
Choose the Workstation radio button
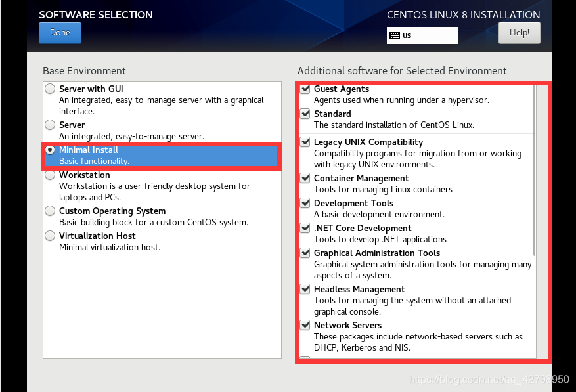[50, 175]
